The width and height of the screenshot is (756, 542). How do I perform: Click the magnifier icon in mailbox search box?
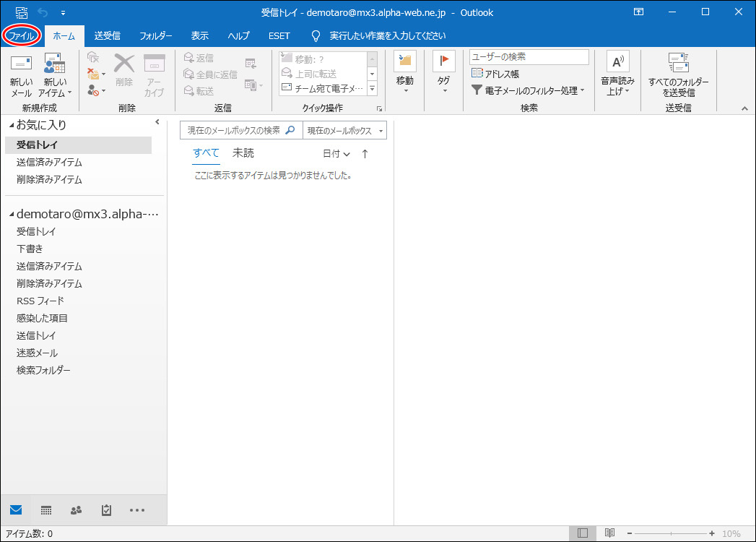pyautogui.click(x=290, y=130)
